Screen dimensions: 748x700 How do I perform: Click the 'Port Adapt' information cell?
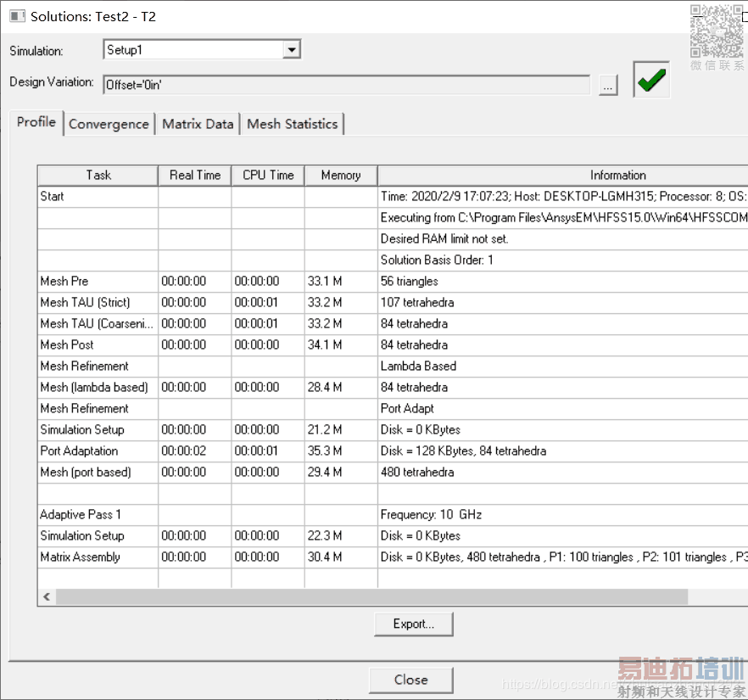[x=563, y=408]
